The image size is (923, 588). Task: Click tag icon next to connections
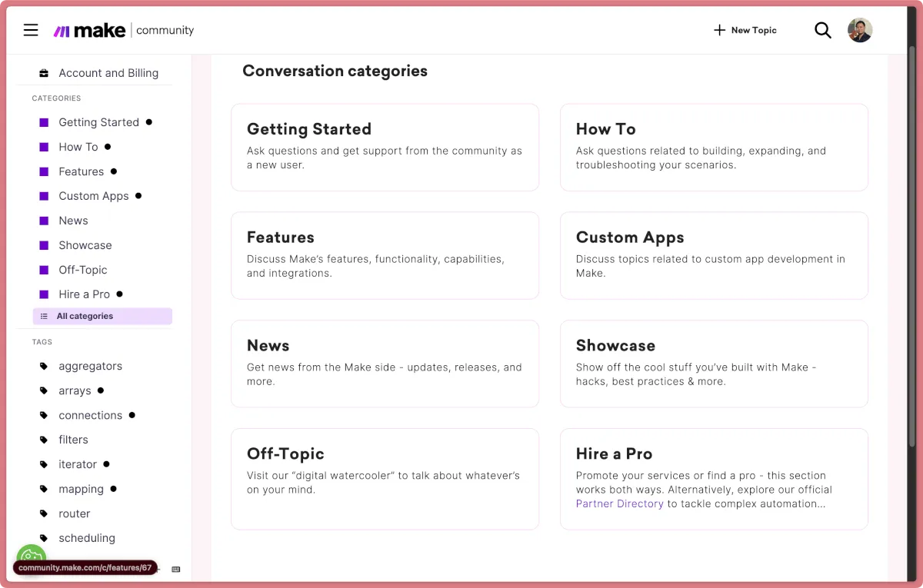[x=44, y=415]
